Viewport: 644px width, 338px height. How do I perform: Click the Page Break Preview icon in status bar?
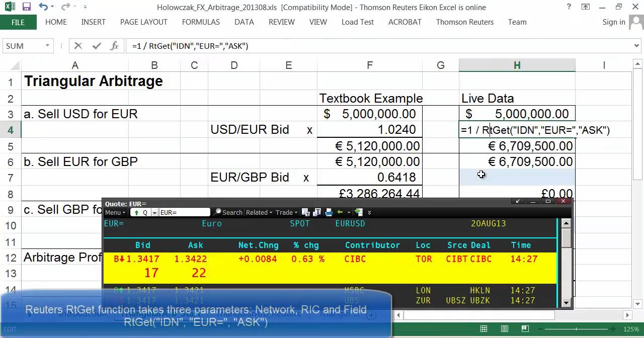click(x=525, y=329)
